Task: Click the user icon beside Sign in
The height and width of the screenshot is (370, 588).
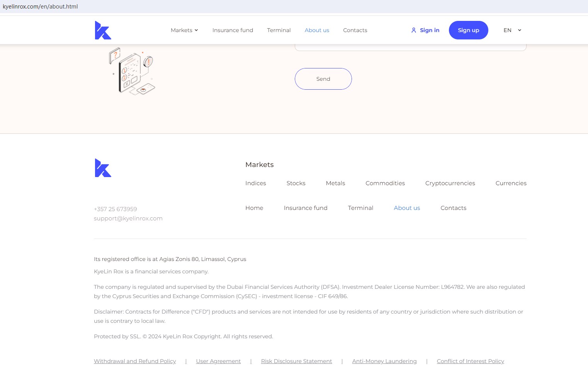Action: 414,30
